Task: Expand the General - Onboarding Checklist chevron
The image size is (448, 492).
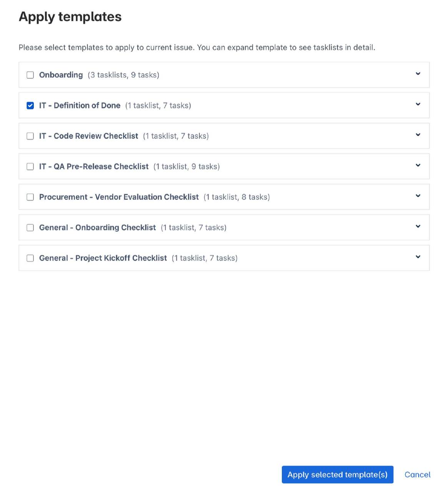Action: 418,226
